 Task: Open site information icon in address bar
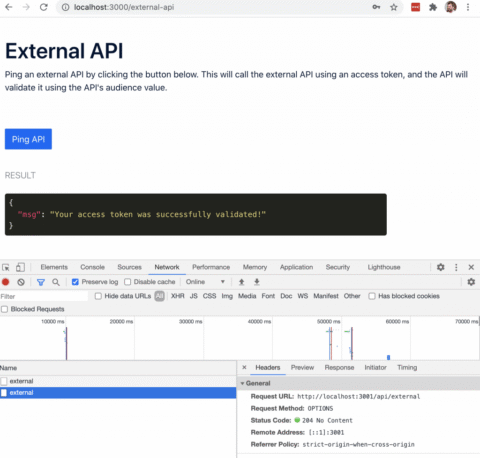(x=65, y=7)
